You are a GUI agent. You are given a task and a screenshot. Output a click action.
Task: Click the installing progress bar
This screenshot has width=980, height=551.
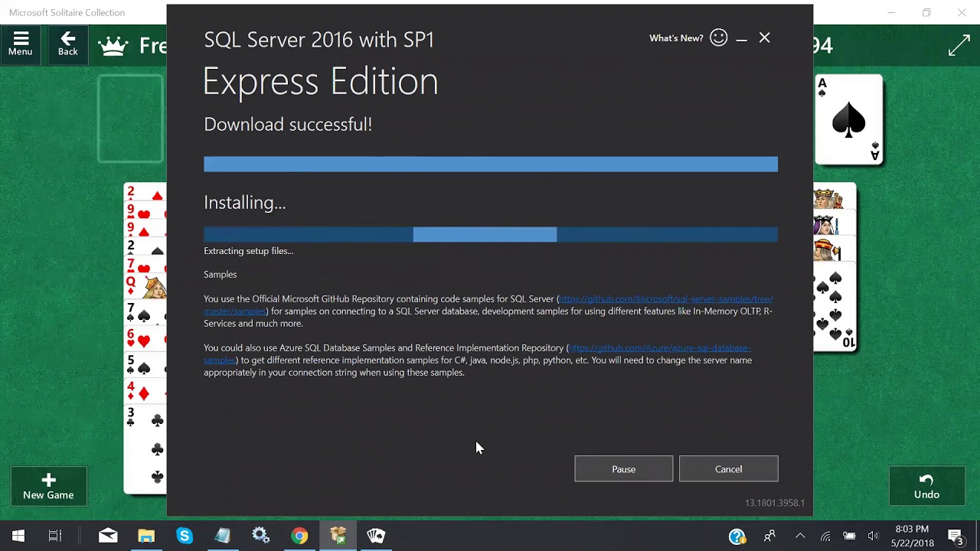pos(491,235)
